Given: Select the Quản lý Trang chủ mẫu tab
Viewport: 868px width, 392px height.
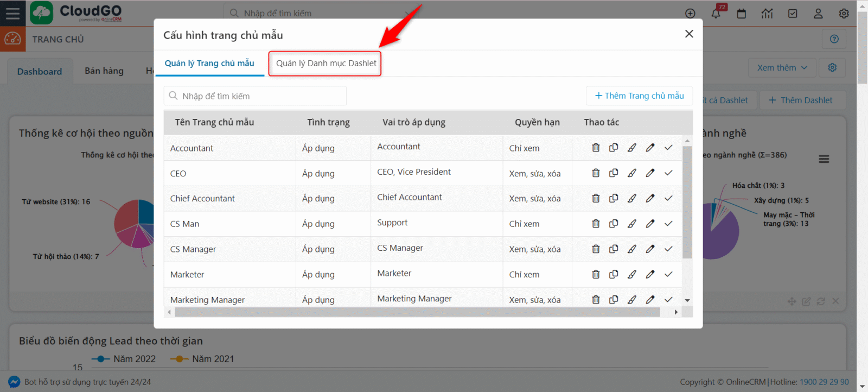Looking at the screenshot, I should tap(209, 64).
